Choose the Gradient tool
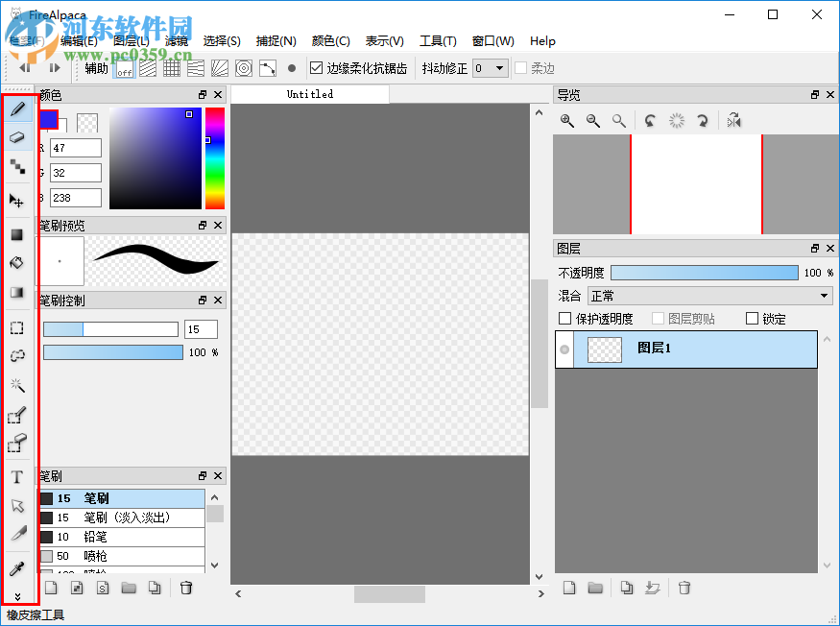This screenshot has width=840, height=626. pyautogui.click(x=16, y=291)
